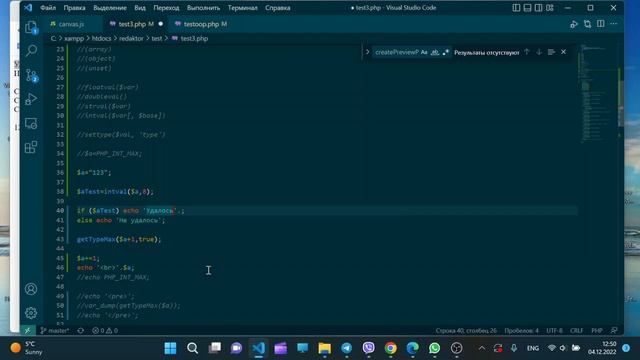The width and height of the screenshot is (640, 360).
Task: Open Source Control view in activity bar
Action: pyautogui.click(x=31, y=75)
